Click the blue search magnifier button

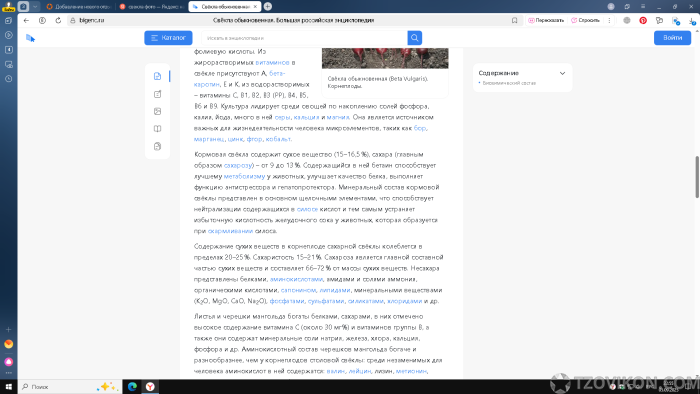pyautogui.click(x=415, y=38)
